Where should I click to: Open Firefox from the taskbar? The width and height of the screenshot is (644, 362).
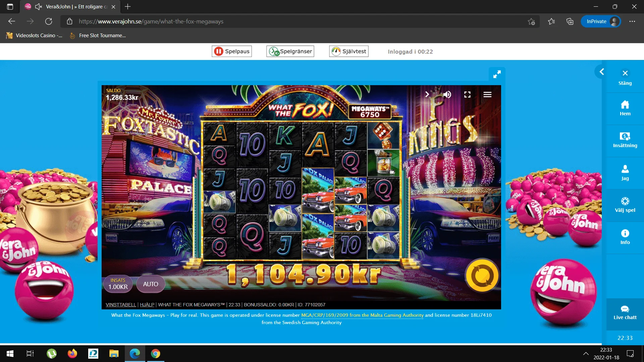(x=72, y=354)
